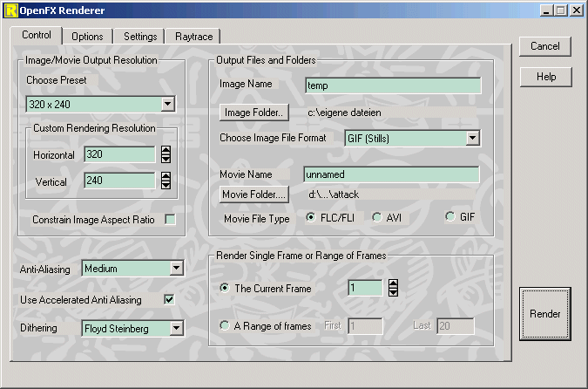This screenshot has height=389, width=588.
Task: Expand the Anti-Aliasing dropdown arrow
Action: [176, 269]
